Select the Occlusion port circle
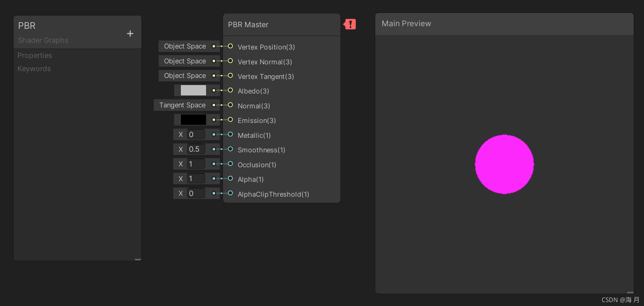This screenshot has width=644, height=306. coord(230,164)
